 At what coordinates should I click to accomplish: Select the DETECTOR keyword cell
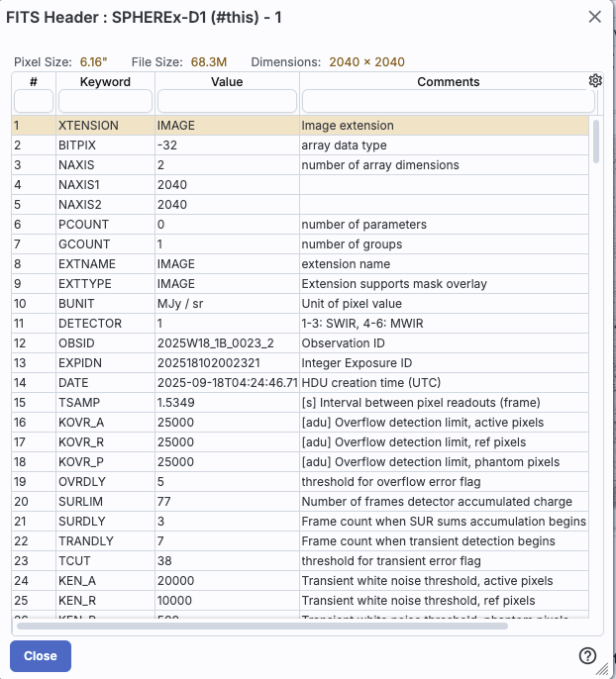(105, 324)
